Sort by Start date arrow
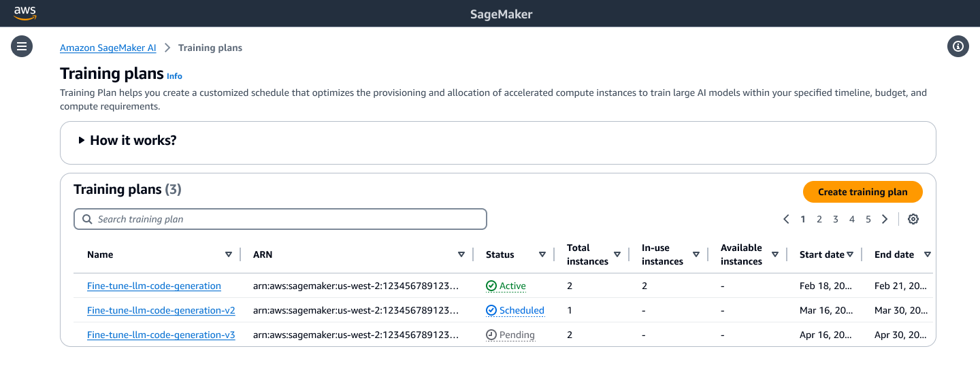The height and width of the screenshot is (385, 980). point(850,254)
